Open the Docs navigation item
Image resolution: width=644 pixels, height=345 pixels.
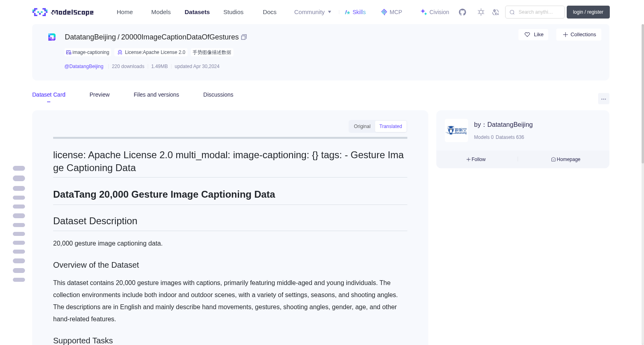pos(270,12)
